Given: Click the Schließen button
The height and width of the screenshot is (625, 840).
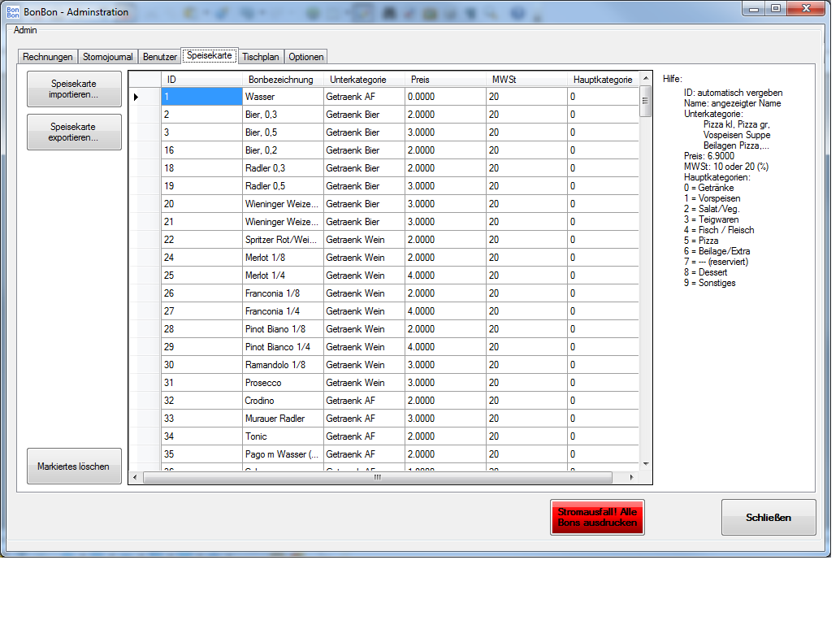Looking at the screenshot, I should (x=768, y=518).
